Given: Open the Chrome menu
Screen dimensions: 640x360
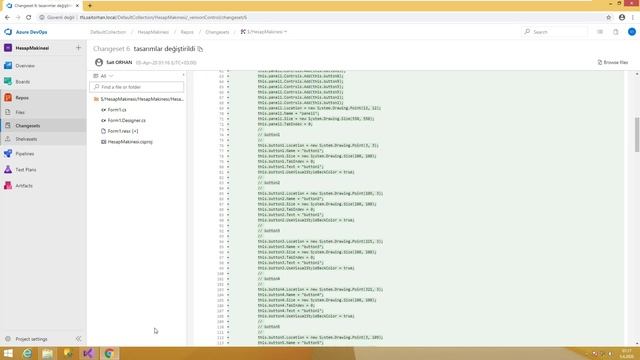Looking at the screenshot, I should point(633,18).
